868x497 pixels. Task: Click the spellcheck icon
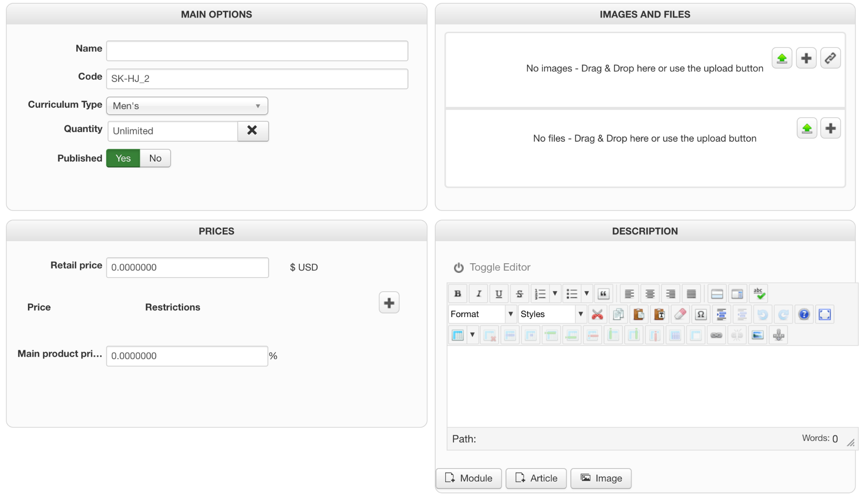coord(759,294)
